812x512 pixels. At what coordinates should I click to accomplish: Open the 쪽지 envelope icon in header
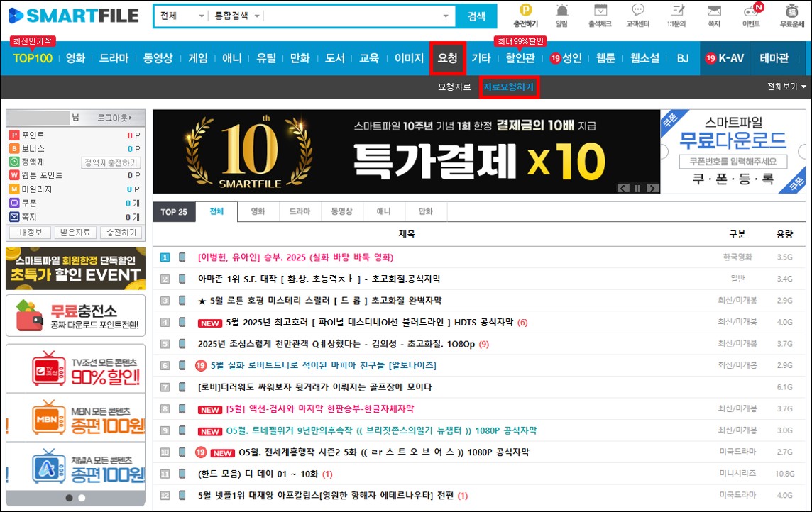[714, 11]
